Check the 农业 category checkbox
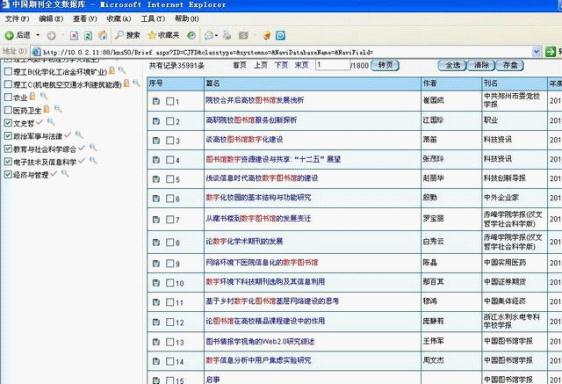Screen dimensions: 562x384 [x=8, y=97]
